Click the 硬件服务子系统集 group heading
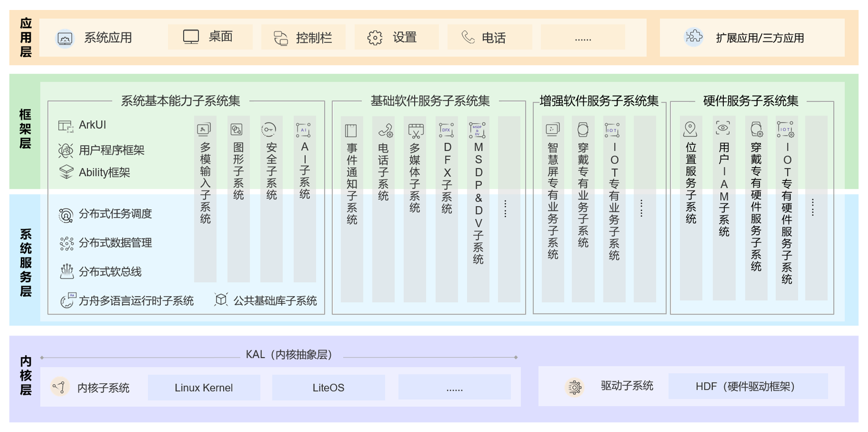The height and width of the screenshot is (432, 868). pos(751,101)
